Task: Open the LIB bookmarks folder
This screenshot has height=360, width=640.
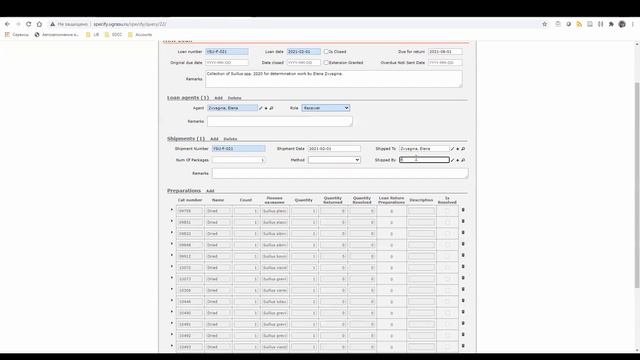Action: [x=93, y=35]
